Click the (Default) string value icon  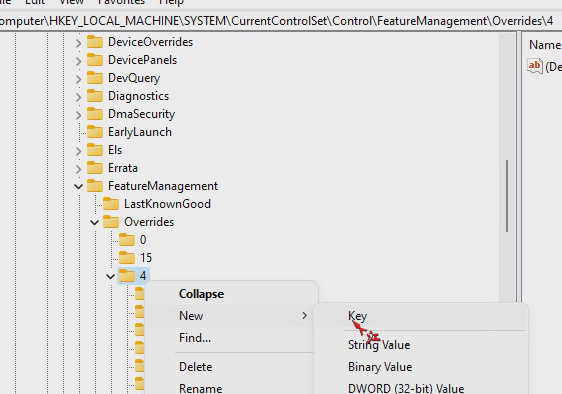534,66
